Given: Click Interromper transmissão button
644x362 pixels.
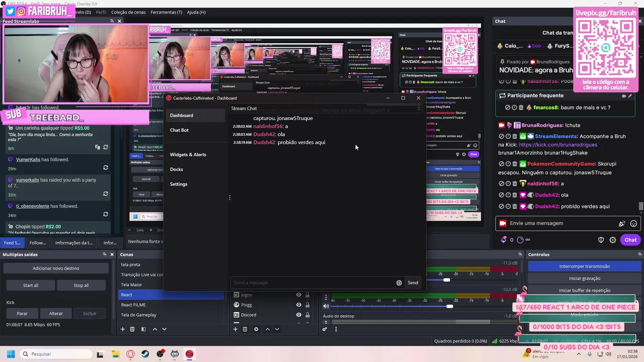Looking at the screenshot, I should (x=584, y=266).
